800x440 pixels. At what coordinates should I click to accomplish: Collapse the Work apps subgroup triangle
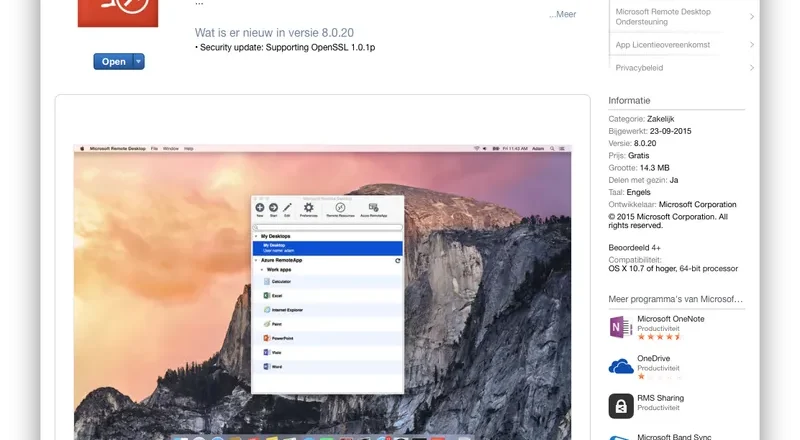pyautogui.click(x=262, y=270)
